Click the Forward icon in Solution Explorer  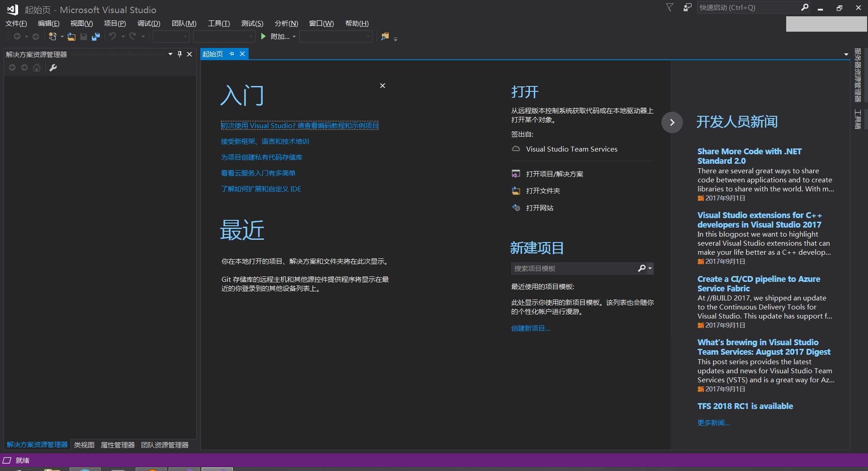click(24, 67)
